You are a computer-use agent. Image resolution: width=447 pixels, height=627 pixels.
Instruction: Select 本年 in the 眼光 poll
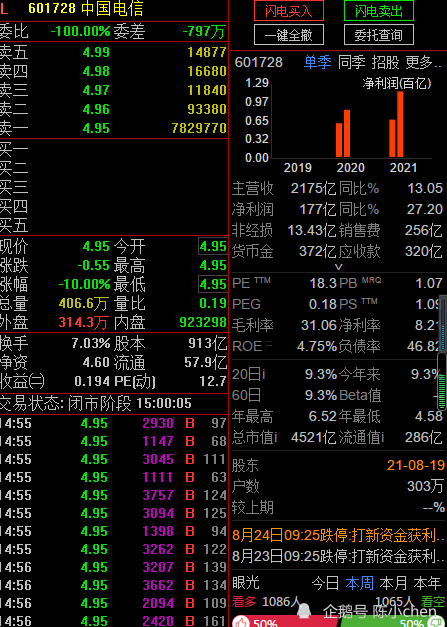[427, 583]
